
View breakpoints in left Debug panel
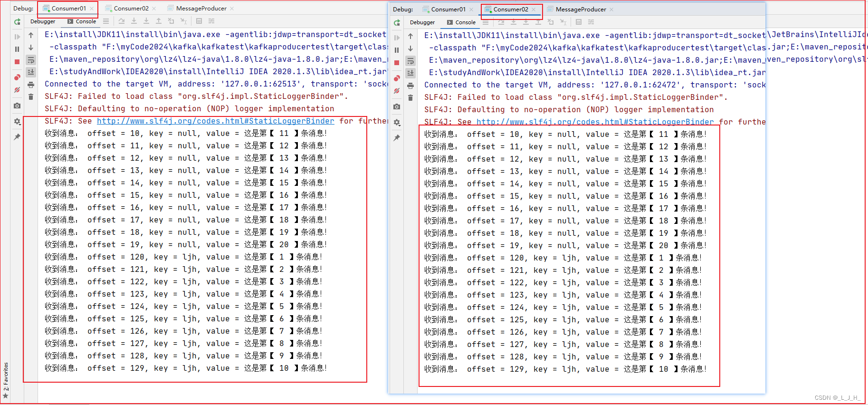pyautogui.click(x=17, y=77)
